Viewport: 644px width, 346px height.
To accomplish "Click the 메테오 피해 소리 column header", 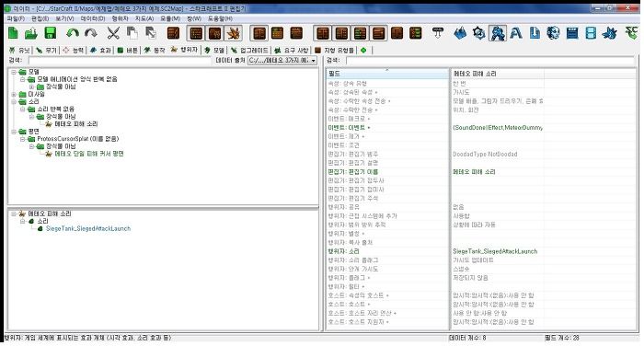I will click(498, 74).
